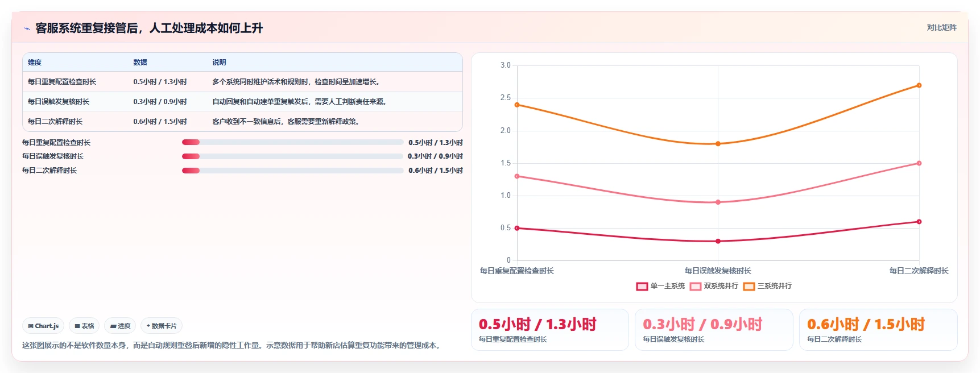Viewport: 980px width, 373px height.
Task: Click the 每日二次解释时长 label beside its progress bar
Action: [49, 171]
